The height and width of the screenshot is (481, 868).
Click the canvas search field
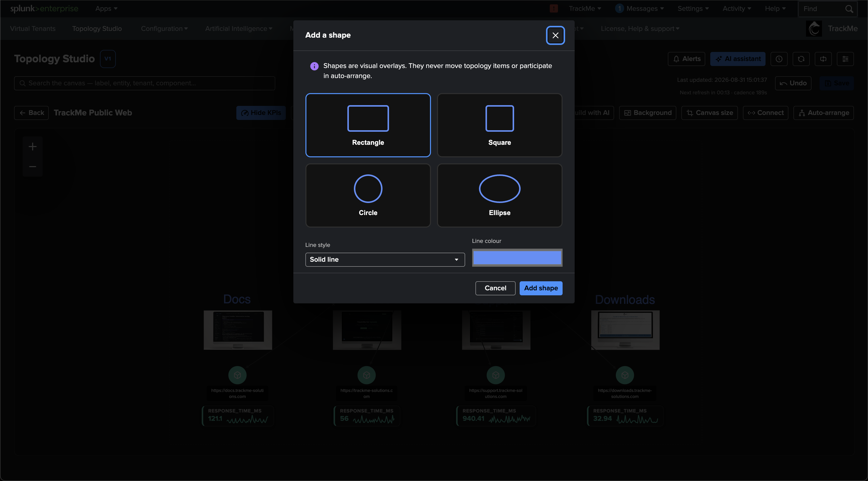click(x=145, y=83)
